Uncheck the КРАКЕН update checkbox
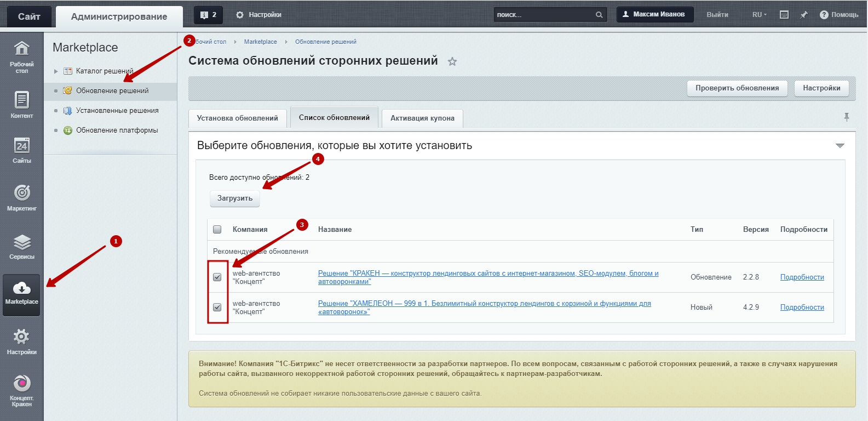868x421 pixels. pos(217,277)
